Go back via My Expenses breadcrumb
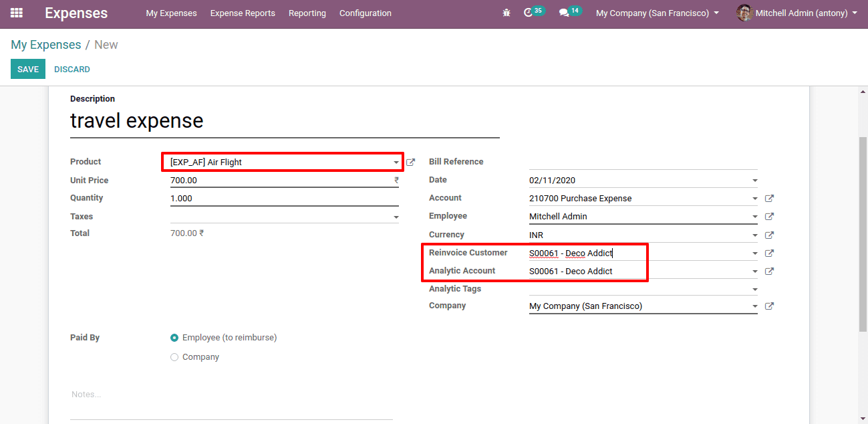Image resolution: width=868 pixels, height=424 pixels. click(x=46, y=45)
